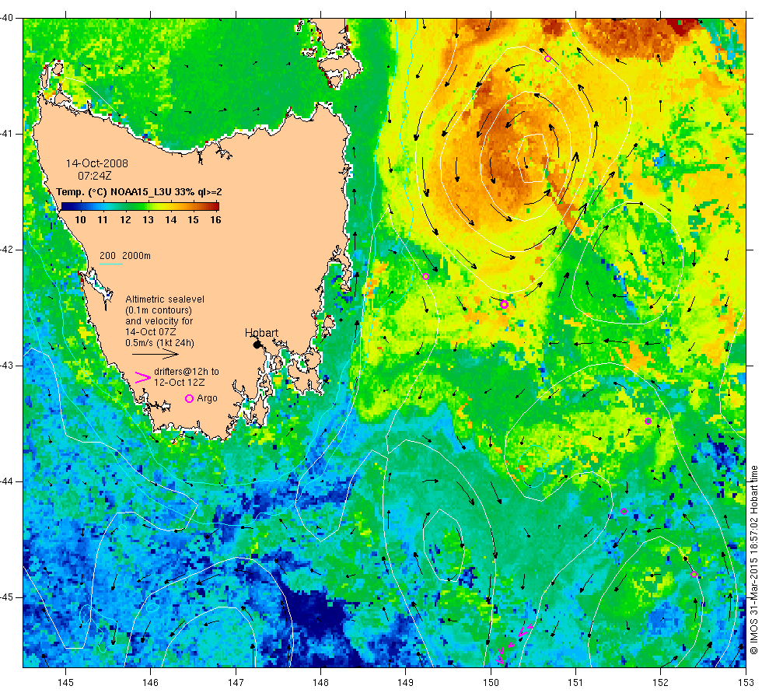Click the '146' longitude axis label
This screenshot has height=700, width=762.
point(151,683)
